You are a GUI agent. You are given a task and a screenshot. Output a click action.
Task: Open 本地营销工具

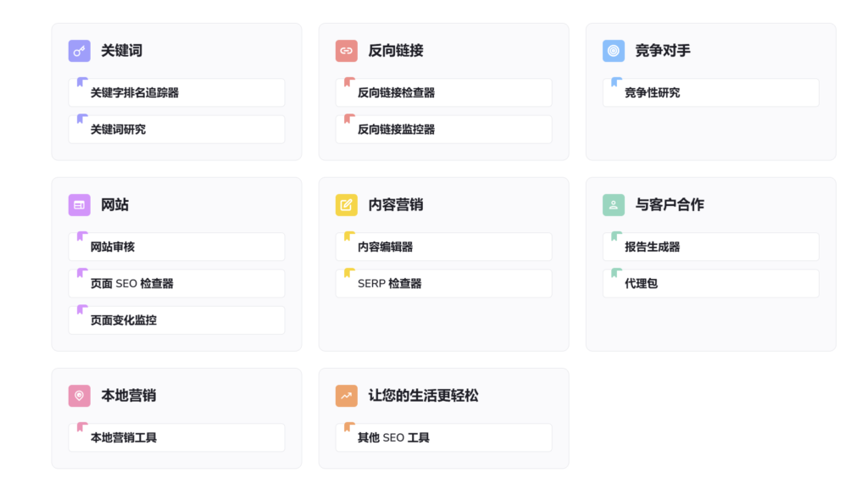point(176,437)
